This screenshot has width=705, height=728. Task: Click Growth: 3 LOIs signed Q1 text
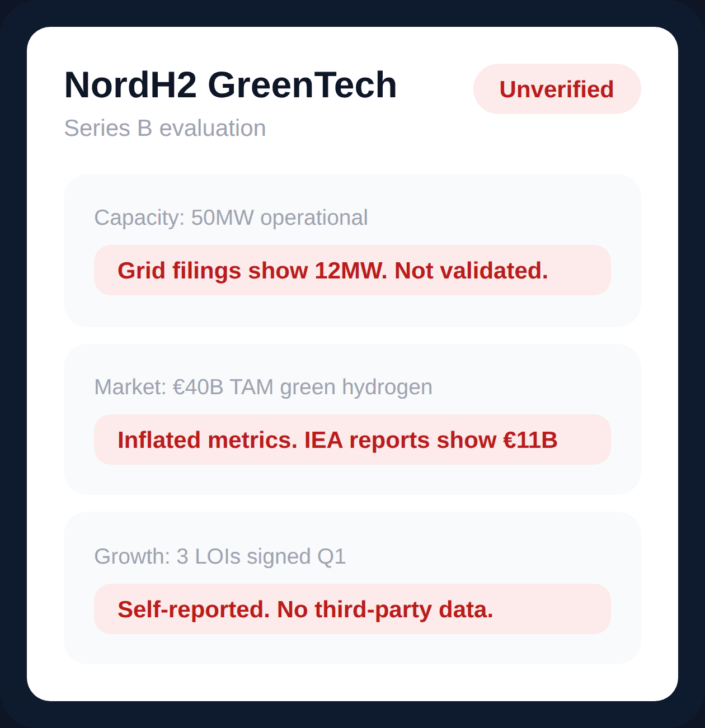220,556
